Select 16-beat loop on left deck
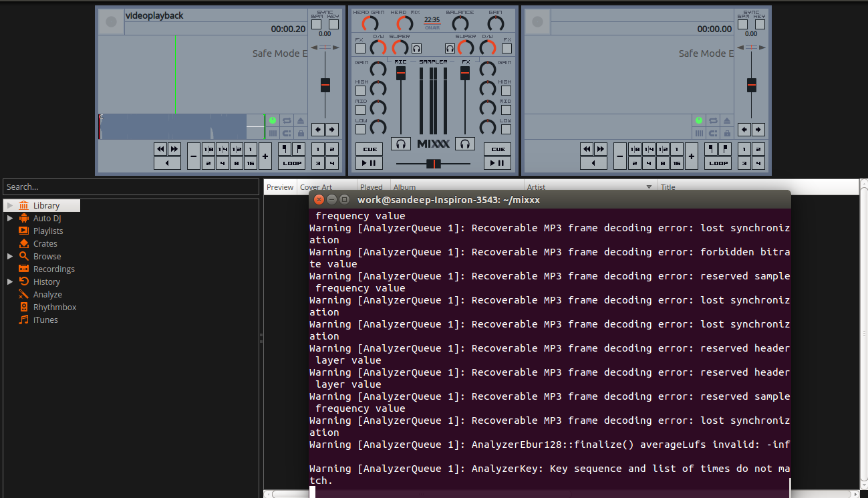This screenshot has height=498, width=868. coord(250,163)
